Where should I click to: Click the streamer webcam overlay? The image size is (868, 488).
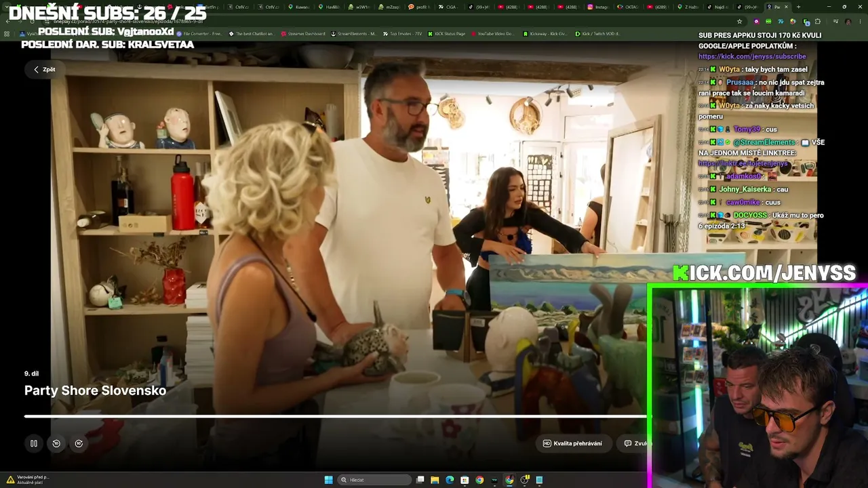[758, 386]
